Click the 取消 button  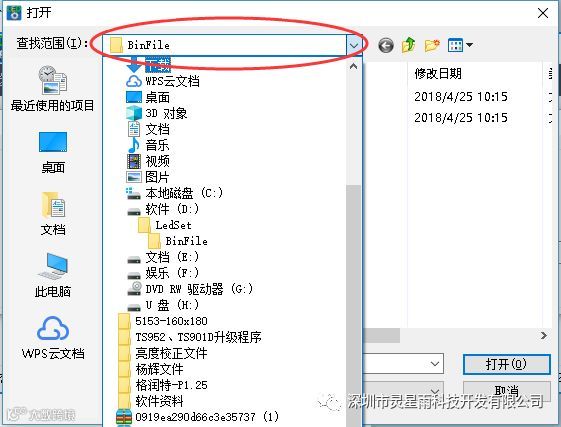(506, 390)
